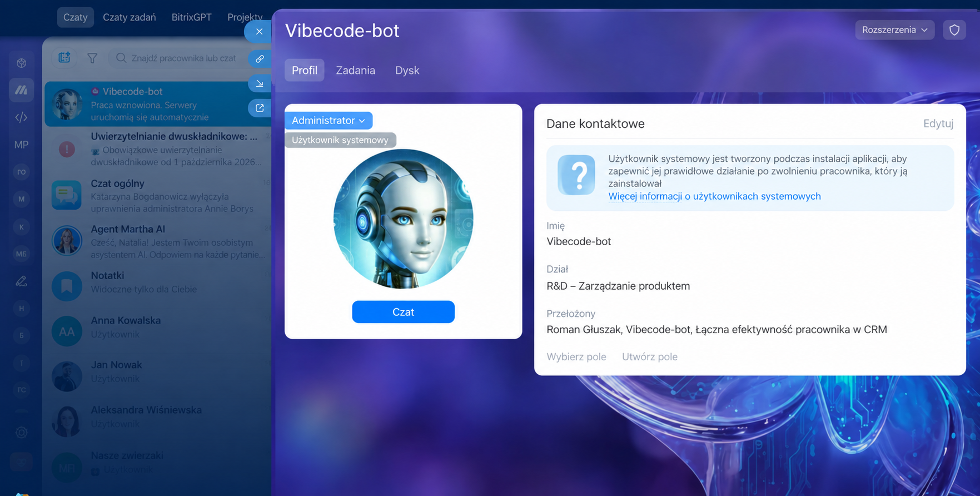Expand the Administrator role dropdown
The image size is (980, 496).
pyautogui.click(x=329, y=121)
